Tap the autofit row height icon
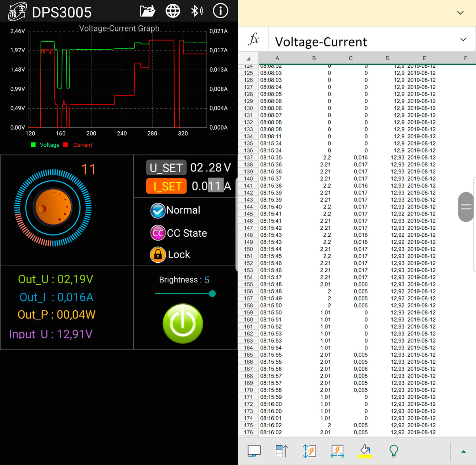Image resolution: width=476 pixels, height=465 pixels. point(309,451)
